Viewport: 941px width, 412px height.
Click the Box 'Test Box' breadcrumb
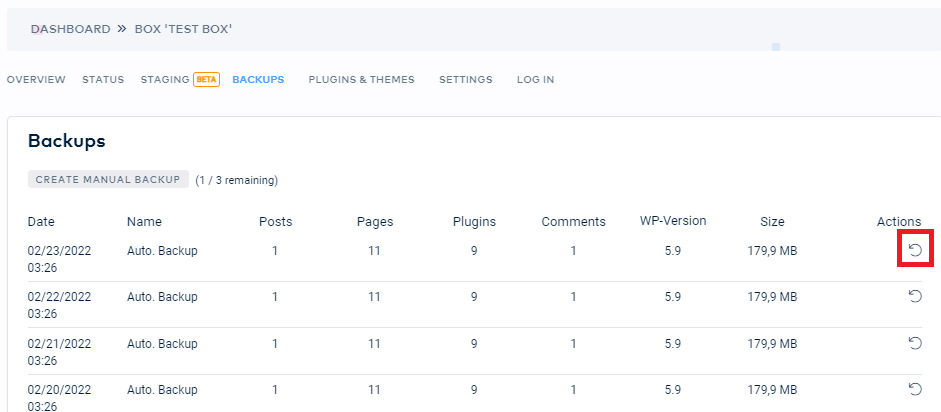(183, 29)
